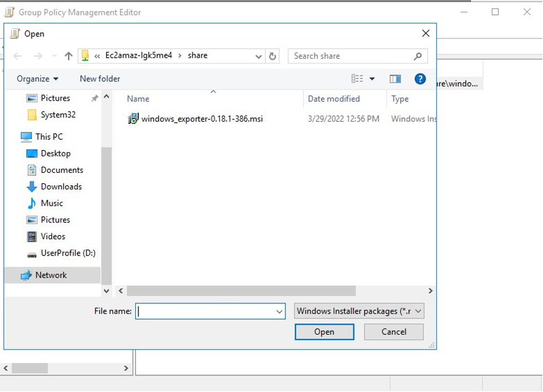
Task: Click the Open button
Action: point(324,332)
